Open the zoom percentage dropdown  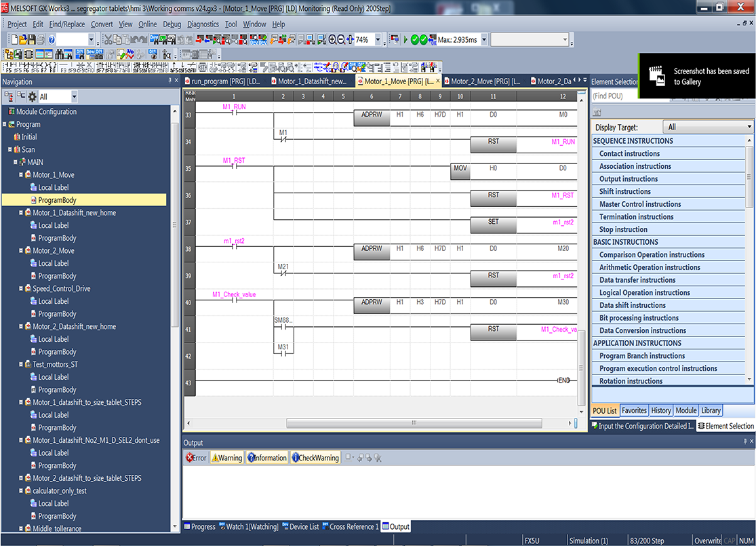click(x=378, y=40)
